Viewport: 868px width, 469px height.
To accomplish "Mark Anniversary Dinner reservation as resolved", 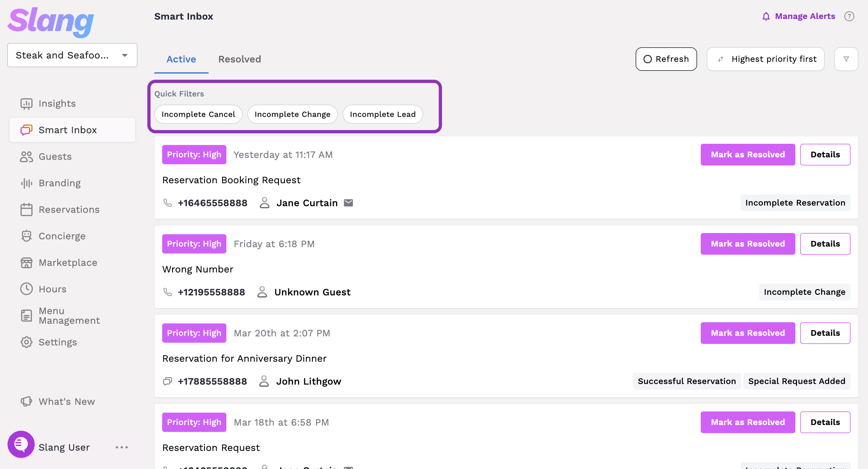I will (748, 333).
